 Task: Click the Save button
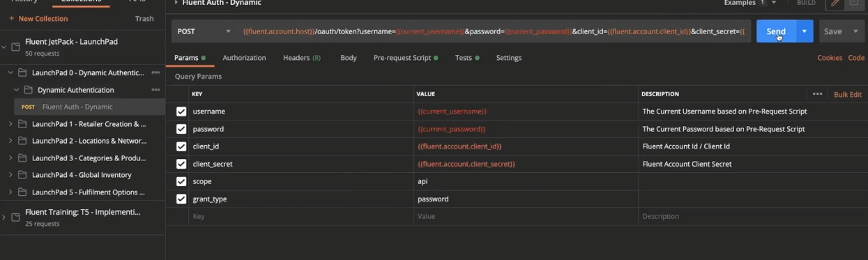tap(833, 31)
